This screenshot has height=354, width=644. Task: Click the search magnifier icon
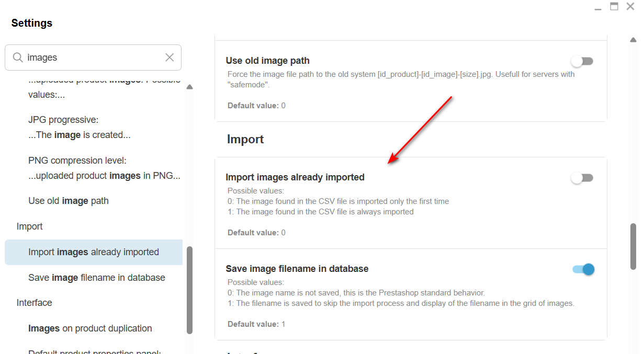point(18,58)
